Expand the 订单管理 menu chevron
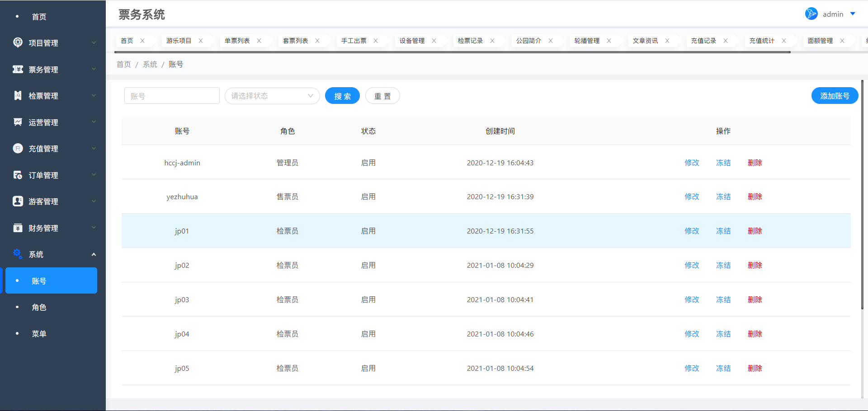Image resolution: width=868 pixels, height=411 pixels. (94, 175)
